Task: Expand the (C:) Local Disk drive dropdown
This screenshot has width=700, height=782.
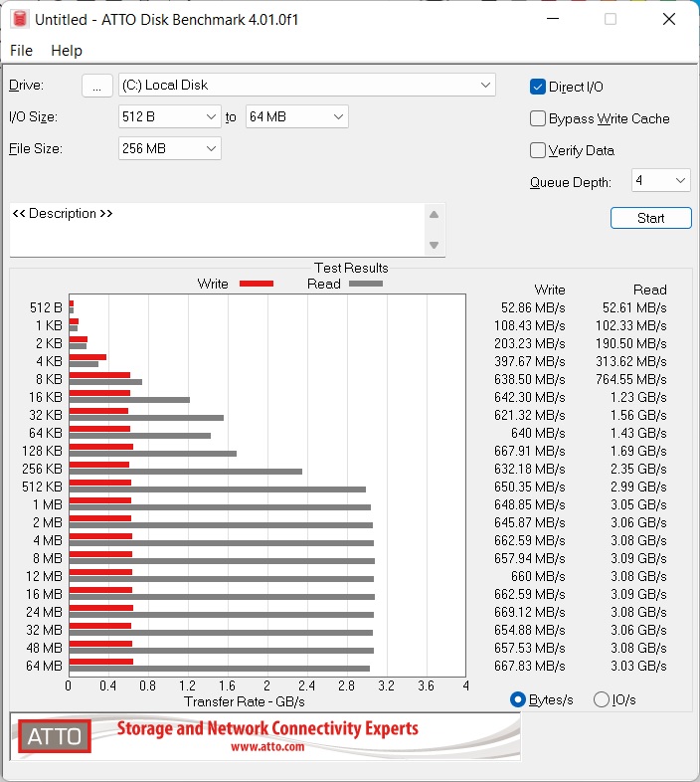Action: (306, 85)
